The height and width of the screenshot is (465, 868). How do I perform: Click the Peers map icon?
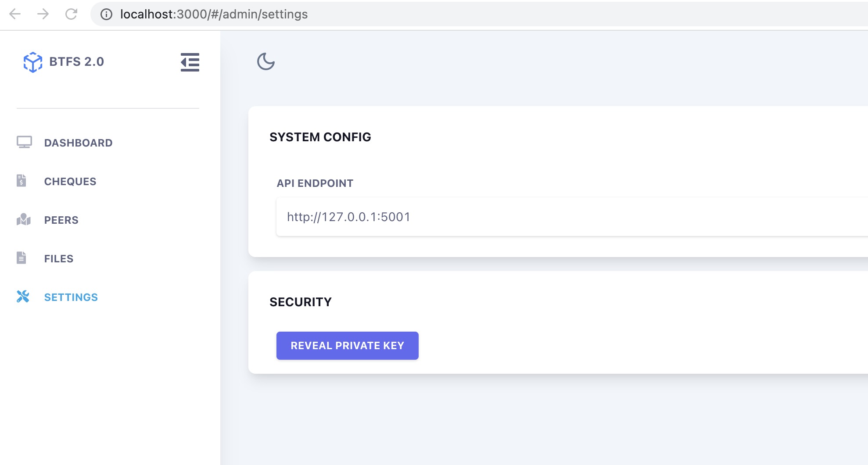(24, 219)
